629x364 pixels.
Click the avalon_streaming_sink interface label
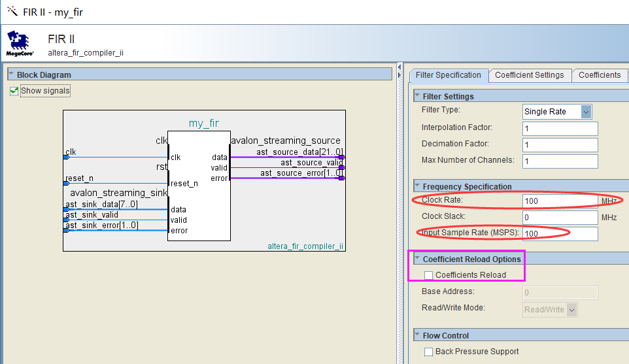118,193
